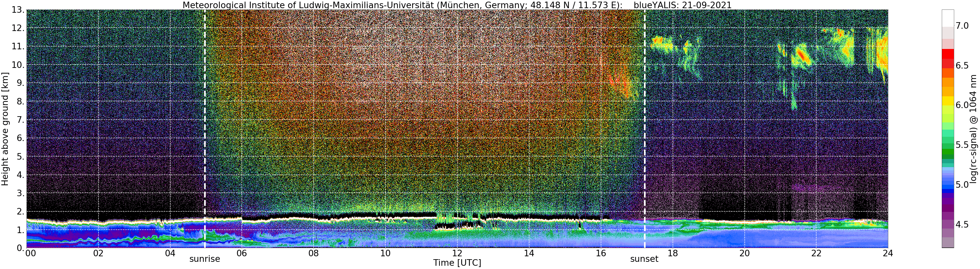This screenshot has width=980, height=269.
Task: Click the 5. height tick label
Action: (21, 156)
